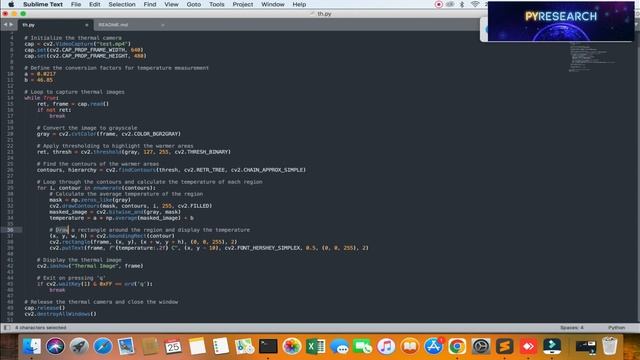640x360 pixels.
Task: Click the 'cv2.imshow' Thermal Image code line
Action: coord(90,266)
